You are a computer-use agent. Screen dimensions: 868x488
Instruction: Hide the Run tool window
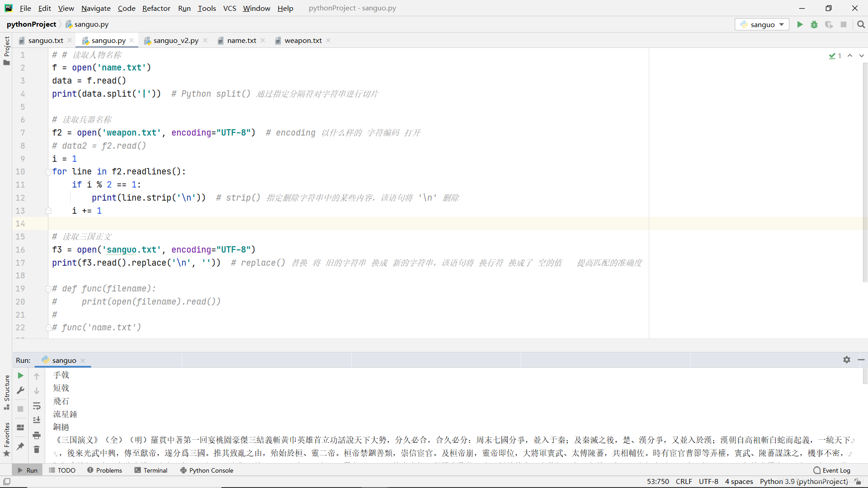[861, 360]
